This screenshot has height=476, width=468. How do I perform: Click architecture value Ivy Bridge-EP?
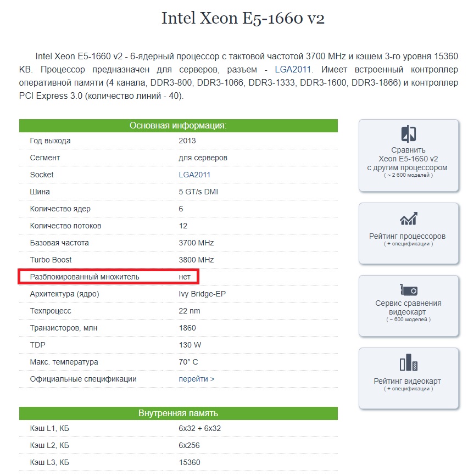tap(202, 294)
